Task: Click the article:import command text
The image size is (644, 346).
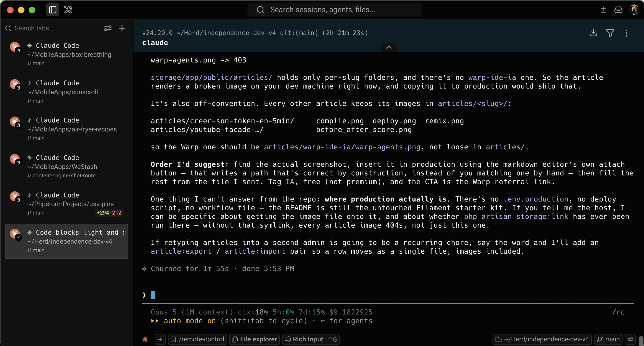Action: [255, 251]
